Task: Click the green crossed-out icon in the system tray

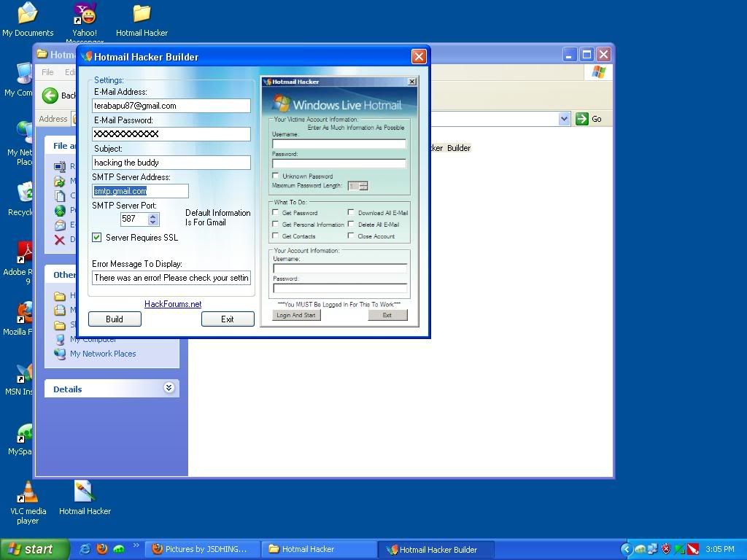Action: point(679,550)
